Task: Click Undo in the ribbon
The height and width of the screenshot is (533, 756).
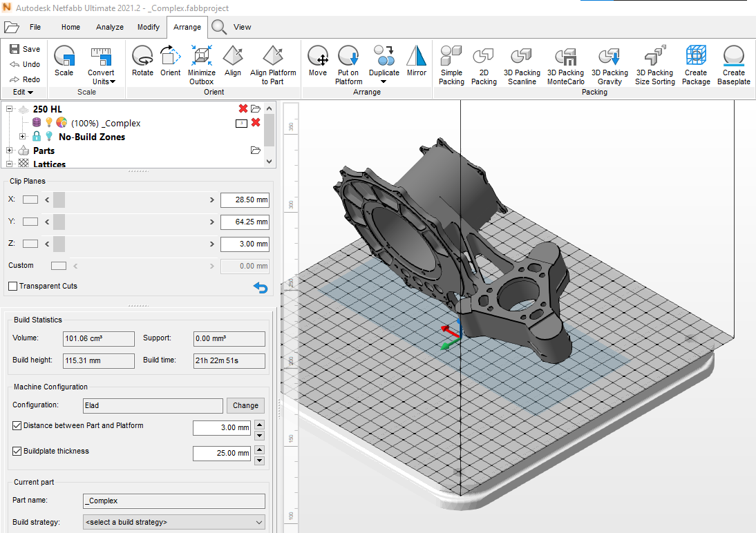Action: [25, 64]
